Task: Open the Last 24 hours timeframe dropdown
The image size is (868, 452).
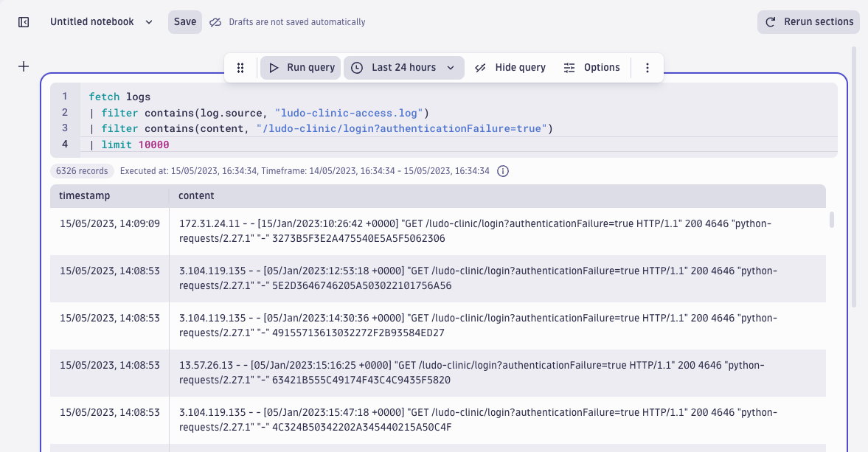Action: [x=403, y=67]
